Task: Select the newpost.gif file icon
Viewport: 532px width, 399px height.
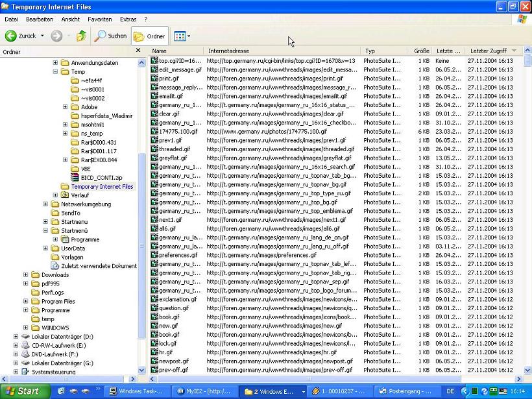Action: 154,361
